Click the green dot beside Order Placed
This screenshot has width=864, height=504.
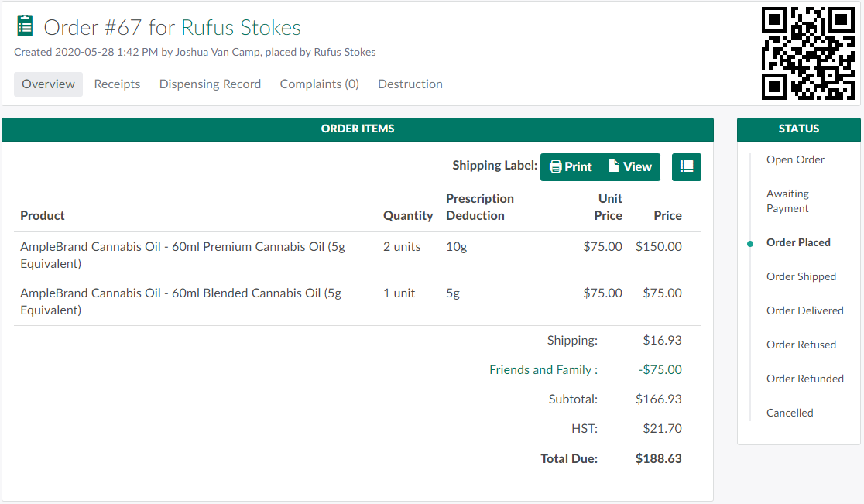[750, 243]
